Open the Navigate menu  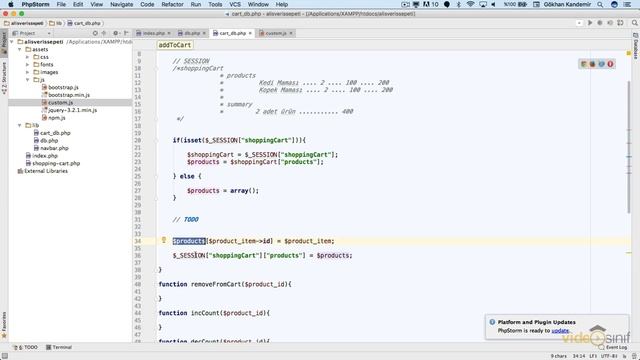(122, 4)
